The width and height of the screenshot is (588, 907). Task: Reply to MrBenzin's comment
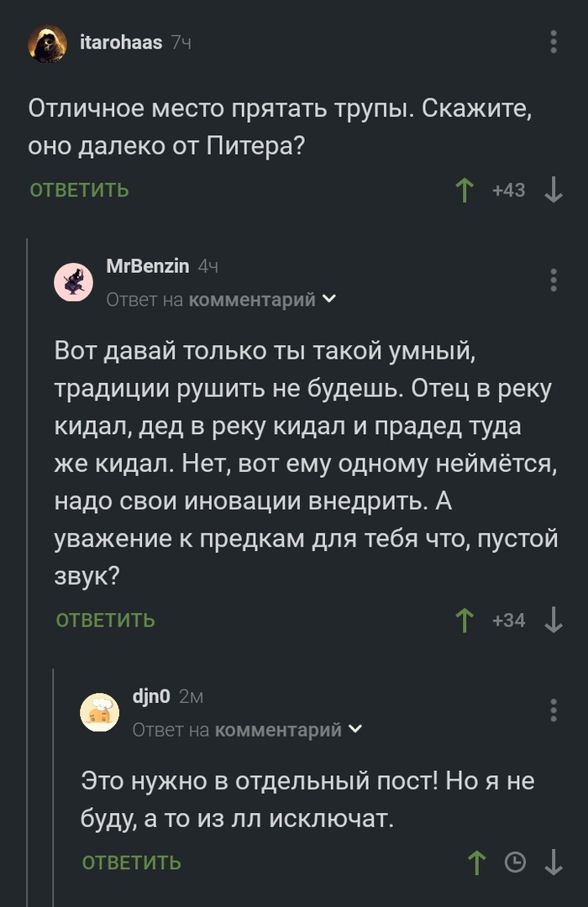click(106, 621)
